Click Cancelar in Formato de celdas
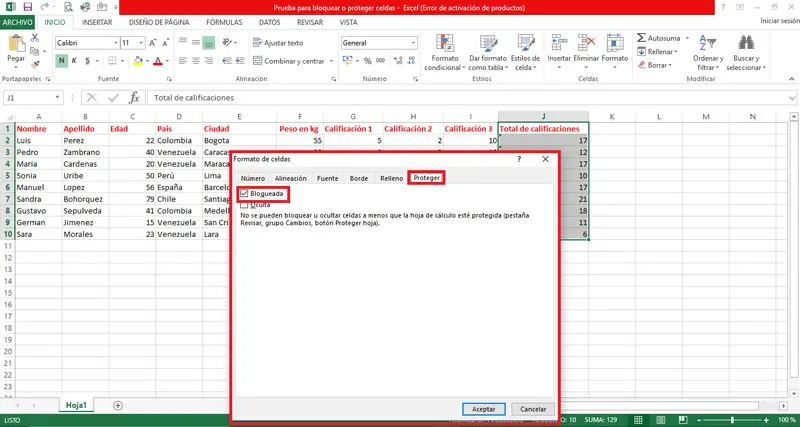This screenshot has height=427, width=800. click(533, 409)
